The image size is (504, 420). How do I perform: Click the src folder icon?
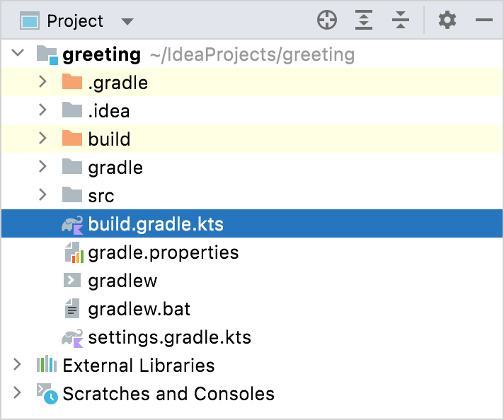(x=72, y=194)
